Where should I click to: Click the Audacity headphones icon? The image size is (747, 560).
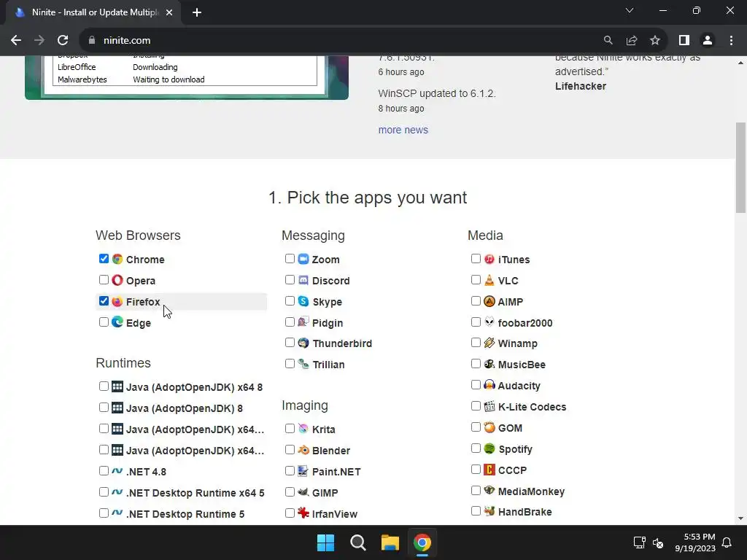pyautogui.click(x=489, y=385)
